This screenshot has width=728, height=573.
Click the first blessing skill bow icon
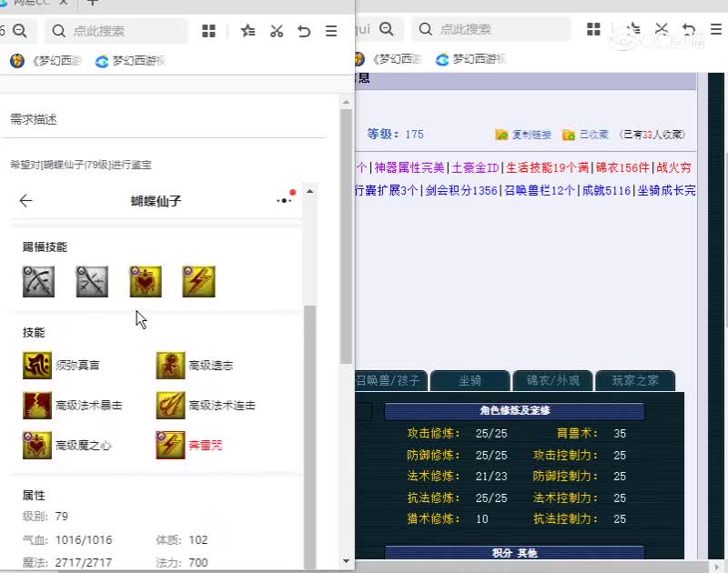coord(38,281)
